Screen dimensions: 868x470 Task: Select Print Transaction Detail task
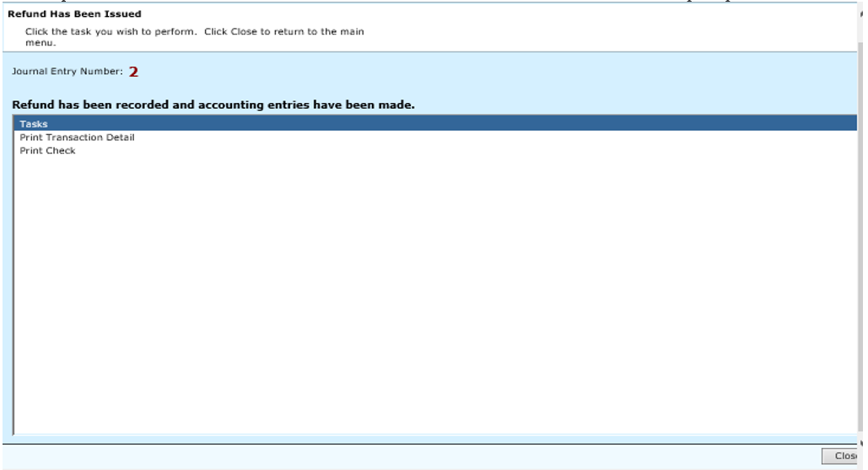pyautogui.click(x=77, y=138)
